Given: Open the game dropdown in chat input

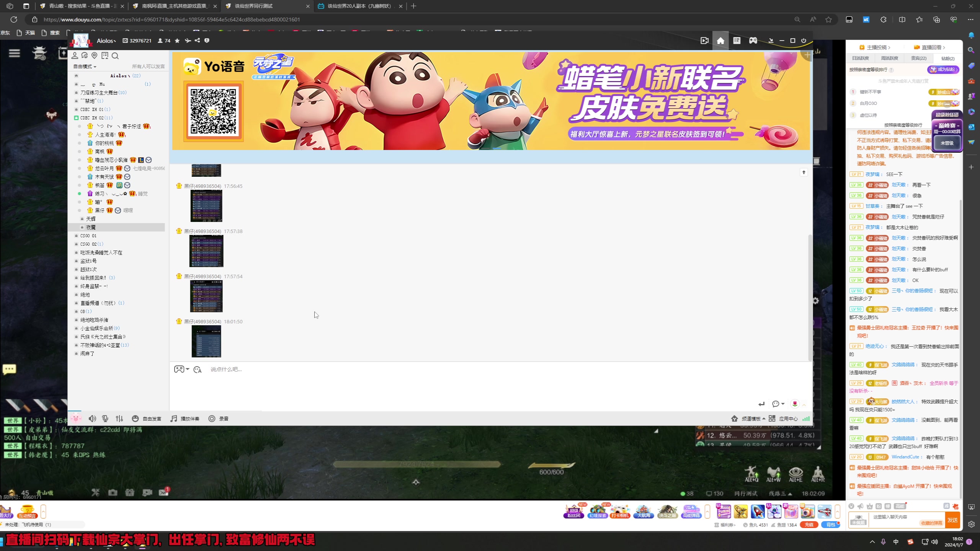Looking at the screenshot, I should click(181, 369).
